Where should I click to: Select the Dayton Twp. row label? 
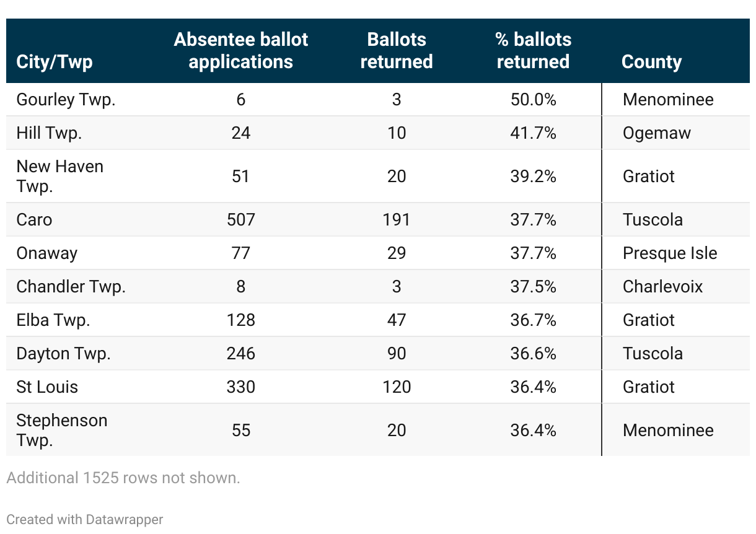(x=63, y=354)
